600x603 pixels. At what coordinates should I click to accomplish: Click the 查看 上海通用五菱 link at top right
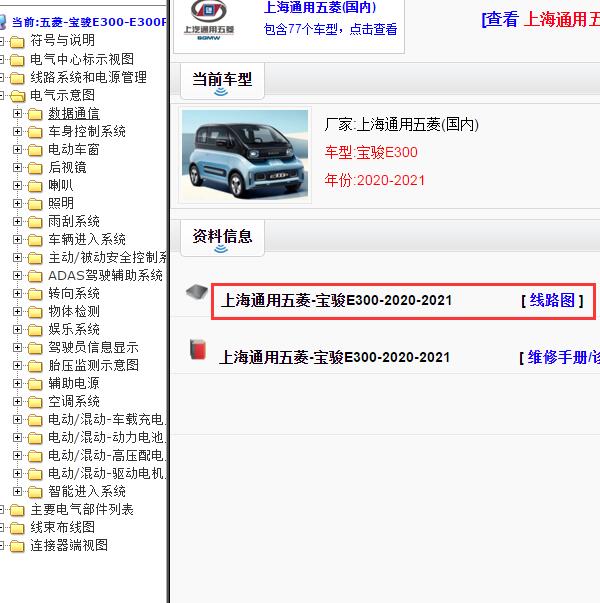click(x=541, y=19)
